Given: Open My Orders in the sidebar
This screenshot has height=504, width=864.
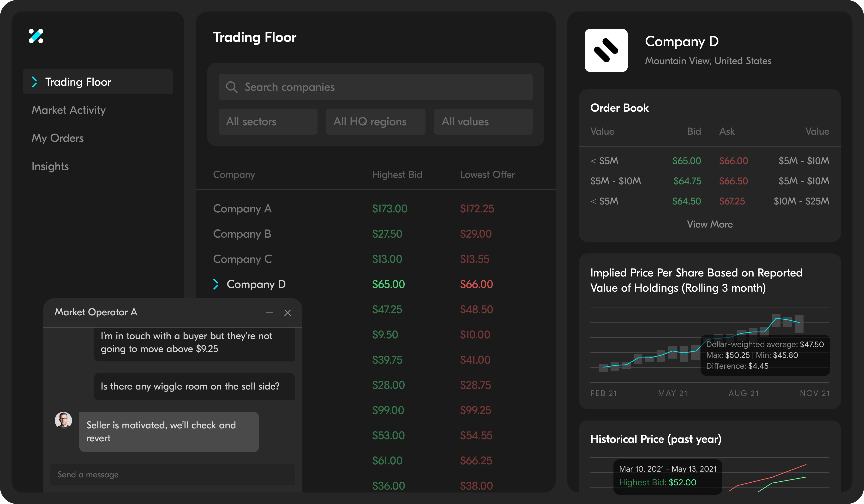Looking at the screenshot, I should pyautogui.click(x=58, y=138).
